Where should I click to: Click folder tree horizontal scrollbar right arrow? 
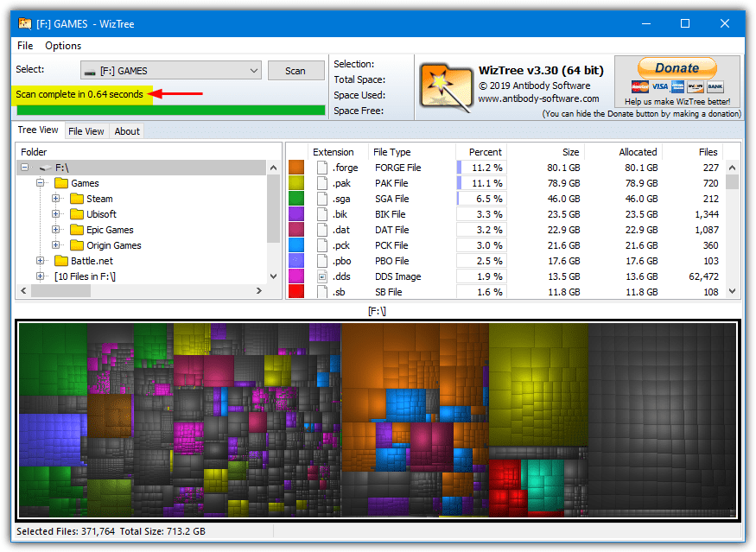point(259,291)
